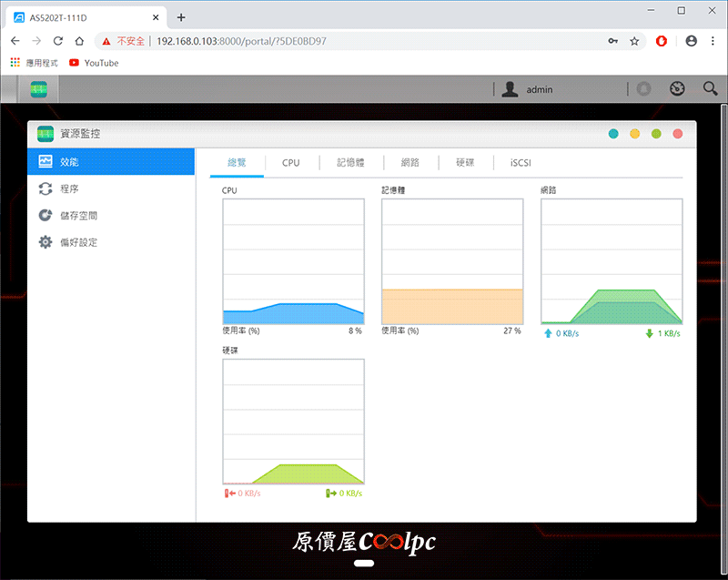Open the admin user account icon
The image size is (728, 580).
pos(510,89)
